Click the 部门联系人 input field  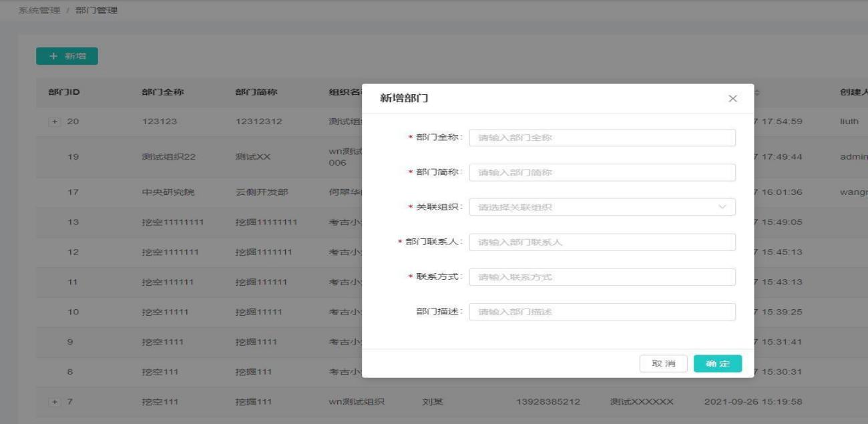(602, 242)
